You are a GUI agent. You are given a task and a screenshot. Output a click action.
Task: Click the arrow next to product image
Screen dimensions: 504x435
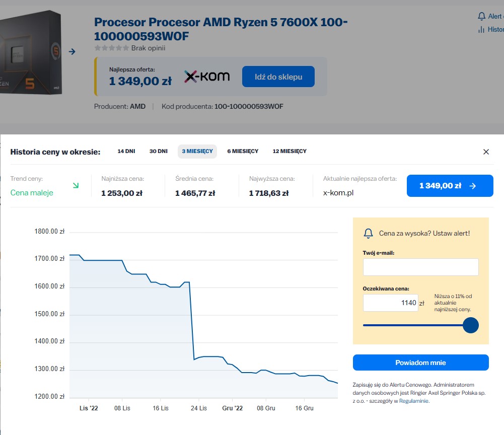[72, 51]
